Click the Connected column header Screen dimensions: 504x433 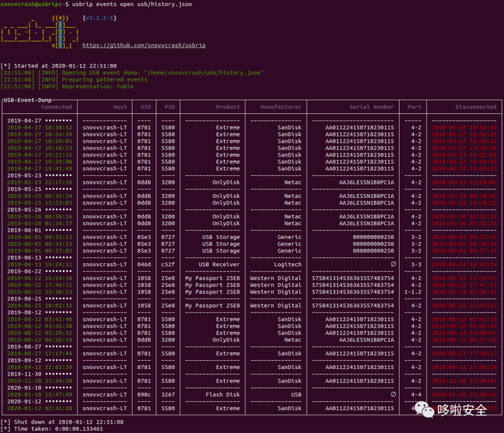(56, 107)
